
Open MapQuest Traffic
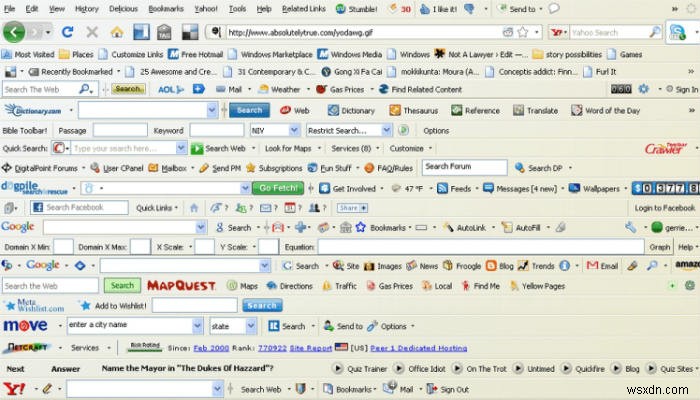(339, 286)
